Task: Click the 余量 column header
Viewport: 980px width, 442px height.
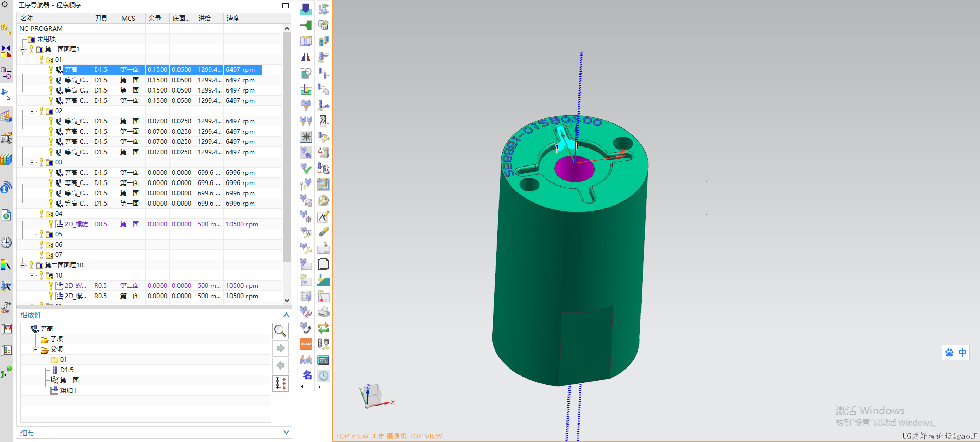Action: pos(157,18)
